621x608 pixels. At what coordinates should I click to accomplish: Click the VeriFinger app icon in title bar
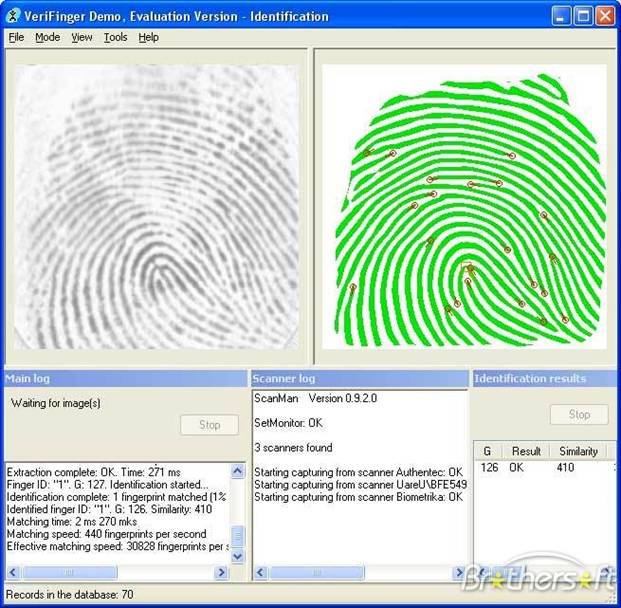pos(13,16)
